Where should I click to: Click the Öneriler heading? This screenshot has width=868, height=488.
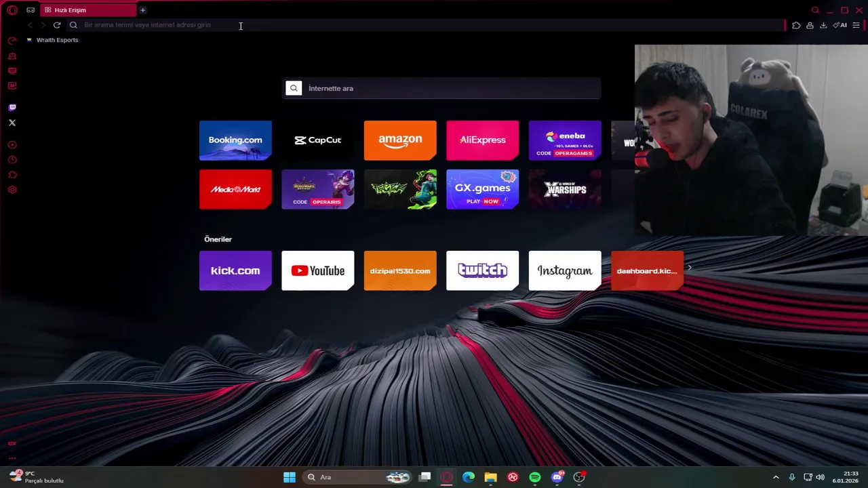[x=218, y=239]
